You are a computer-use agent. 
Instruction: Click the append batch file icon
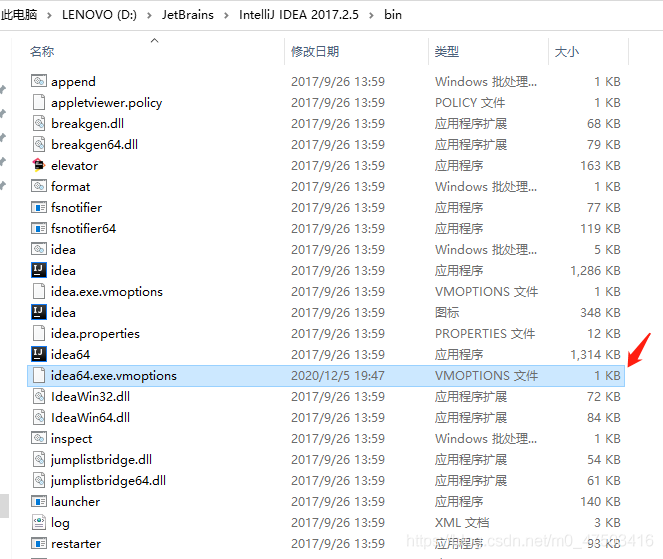tap(39, 80)
